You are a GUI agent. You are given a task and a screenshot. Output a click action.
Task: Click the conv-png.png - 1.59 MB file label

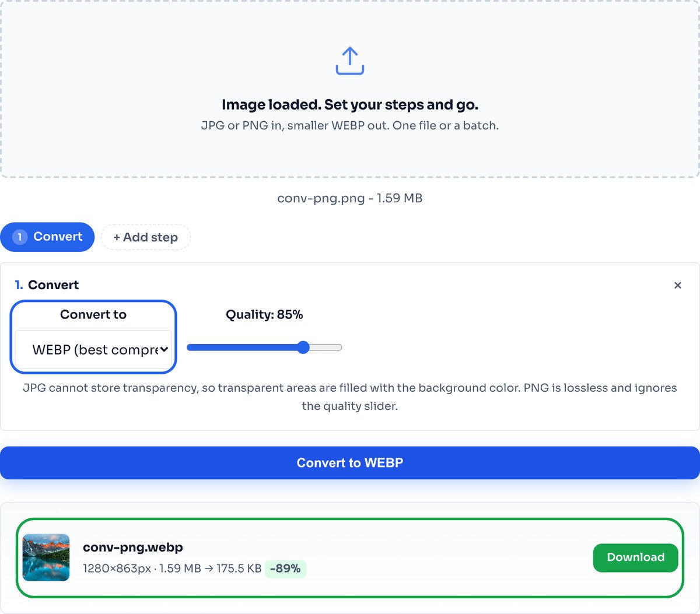350,198
